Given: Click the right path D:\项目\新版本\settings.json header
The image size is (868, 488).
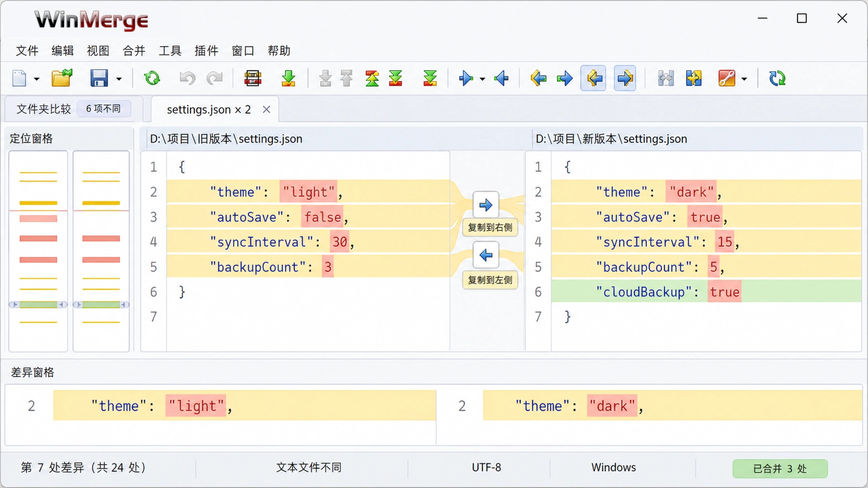Looking at the screenshot, I should 611,139.
